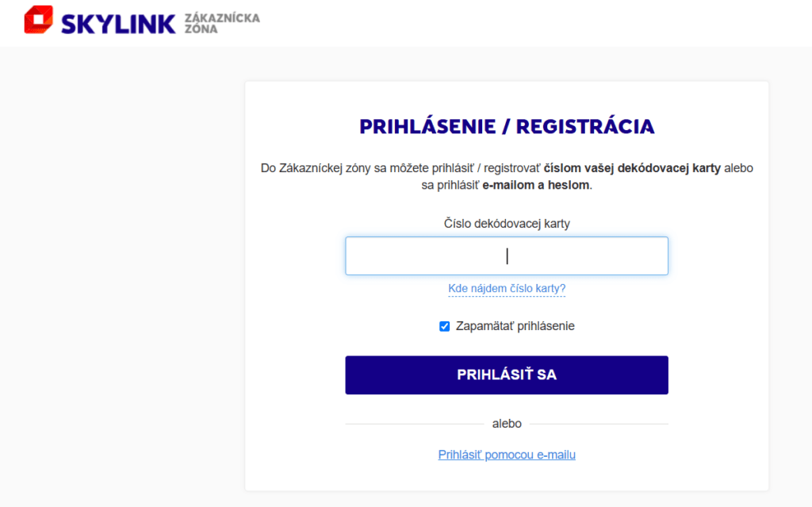Click the Zapamätať prihlásenie checkbox label text

coord(515,326)
